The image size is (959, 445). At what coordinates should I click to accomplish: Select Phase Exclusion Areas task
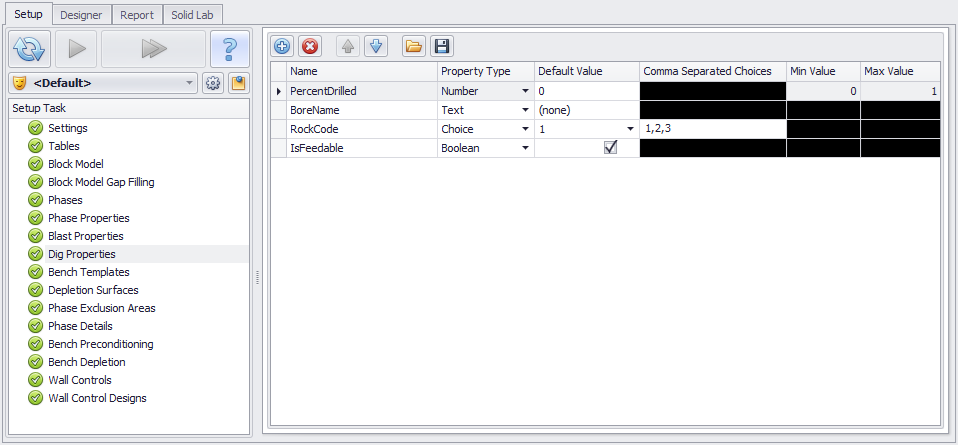click(x=102, y=308)
